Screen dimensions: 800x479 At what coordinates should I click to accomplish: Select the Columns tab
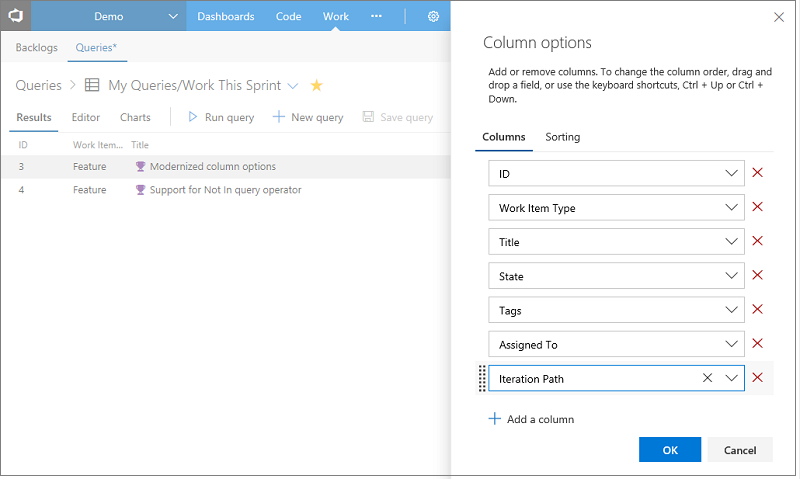click(504, 137)
